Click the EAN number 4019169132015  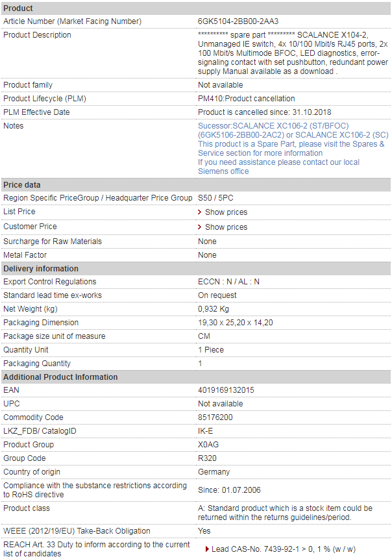pyautogui.click(x=226, y=390)
